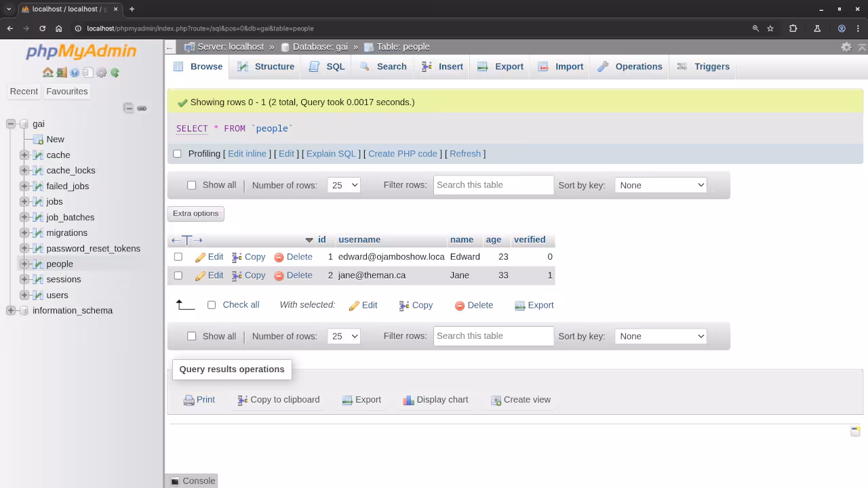Click Create PHP code link
868x488 pixels.
[403, 154]
